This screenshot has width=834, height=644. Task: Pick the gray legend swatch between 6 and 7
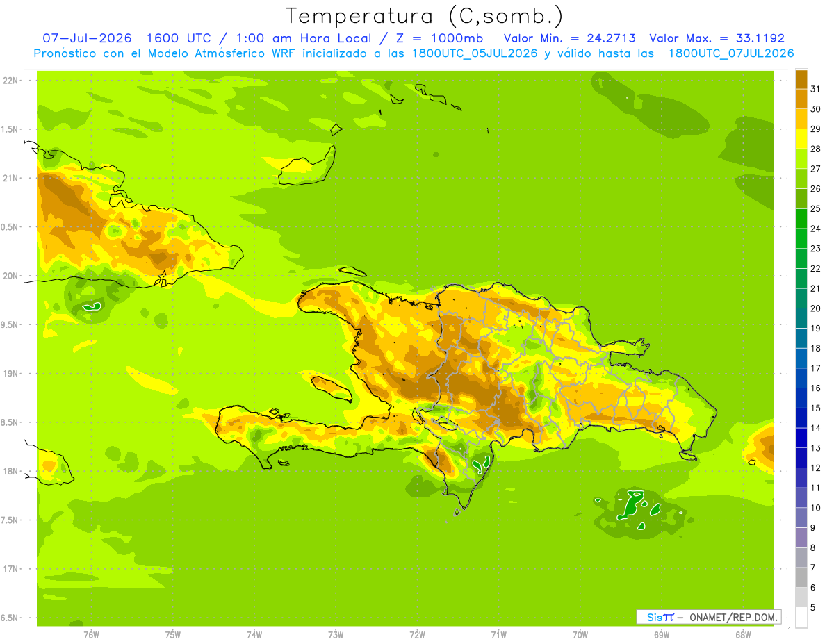click(x=802, y=577)
